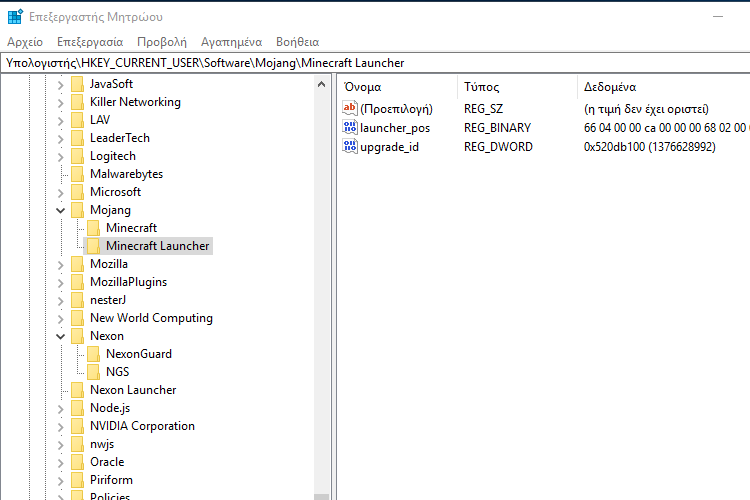Click the registry path address bar
The image size is (750, 500).
(375, 63)
